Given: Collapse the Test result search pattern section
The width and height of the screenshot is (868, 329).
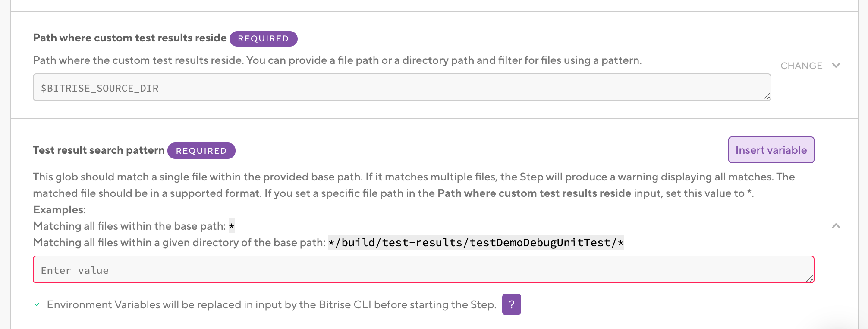Looking at the screenshot, I should pyautogui.click(x=836, y=226).
